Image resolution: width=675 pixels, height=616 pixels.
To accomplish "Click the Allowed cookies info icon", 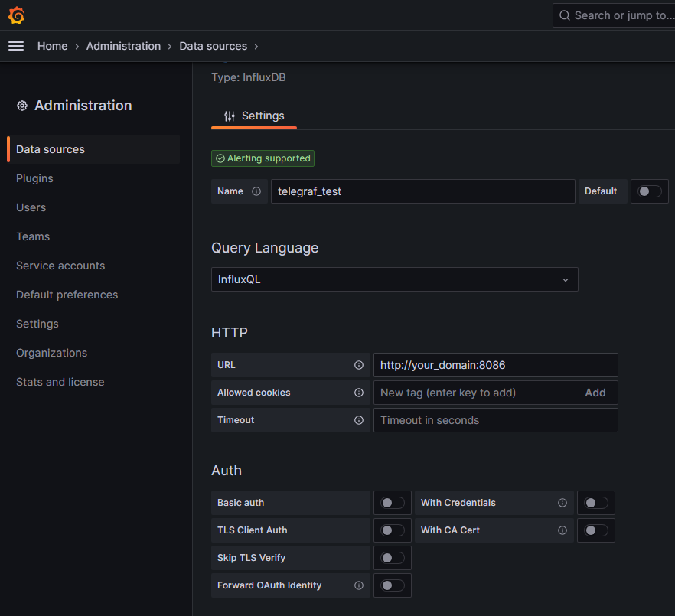I will tap(359, 393).
